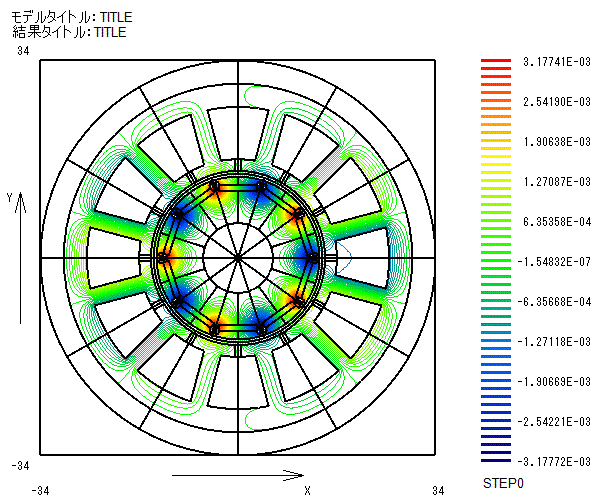The width and height of the screenshot is (606, 500).
Task: Click the bottom Y axis limit -34
Action: pyautogui.click(x=20, y=466)
